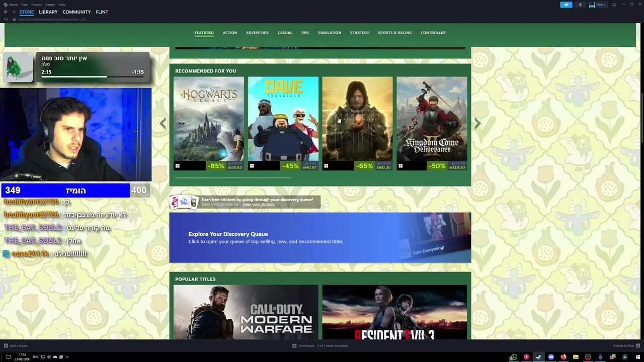The height and width of the screenshot is (362, 644).
Task: Open Friends & Chat panel
Action: (x=626, y=346)
